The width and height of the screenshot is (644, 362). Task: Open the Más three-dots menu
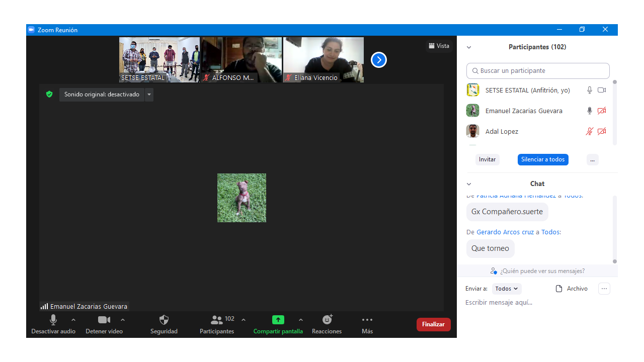[367, 320]
